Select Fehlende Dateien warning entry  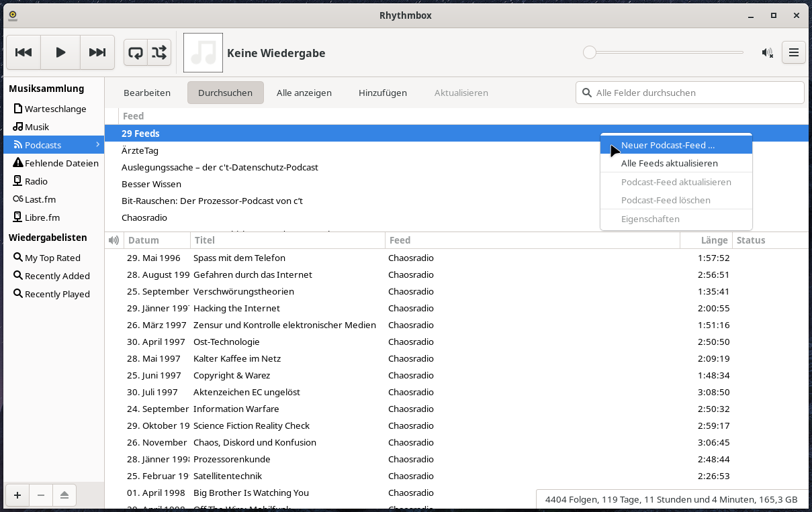coord(61,163)
